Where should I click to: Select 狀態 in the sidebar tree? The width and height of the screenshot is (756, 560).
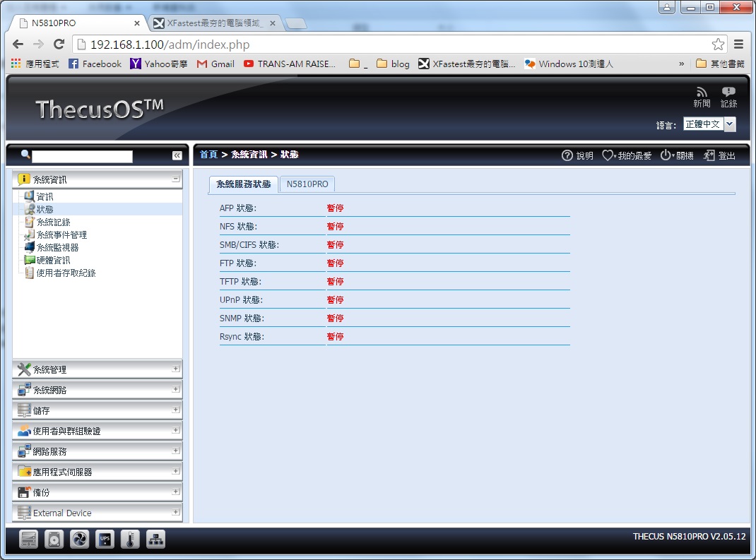click(45, 209)
